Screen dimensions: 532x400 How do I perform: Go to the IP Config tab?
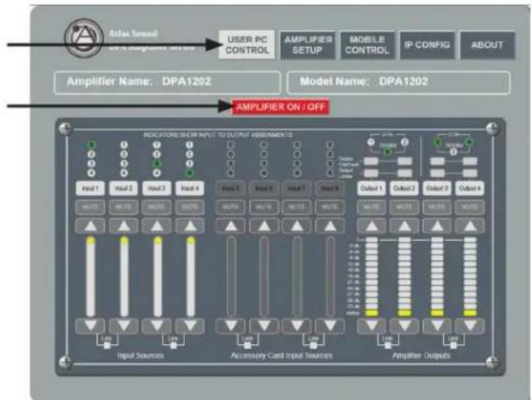coord(427,44)
